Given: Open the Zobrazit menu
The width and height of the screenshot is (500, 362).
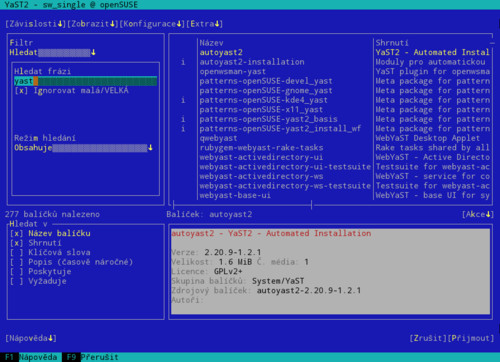Looking at the screenshot, I should pos(93,24).
